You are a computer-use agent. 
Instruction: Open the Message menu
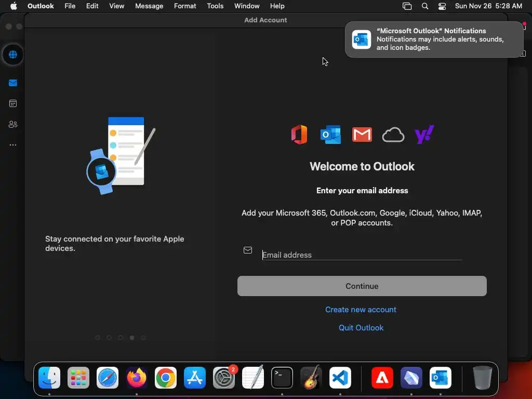coord(149,6)
